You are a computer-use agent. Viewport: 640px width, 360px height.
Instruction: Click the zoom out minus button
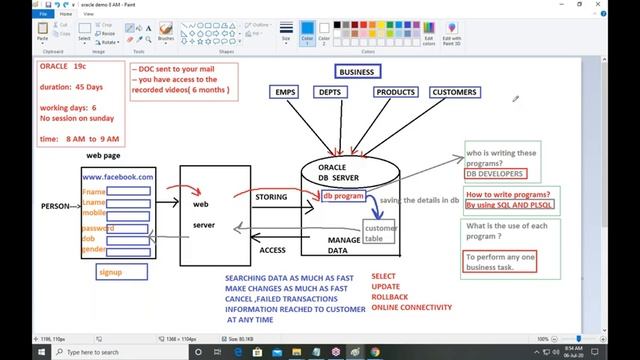pyautogui.click(x=554, y=339)
